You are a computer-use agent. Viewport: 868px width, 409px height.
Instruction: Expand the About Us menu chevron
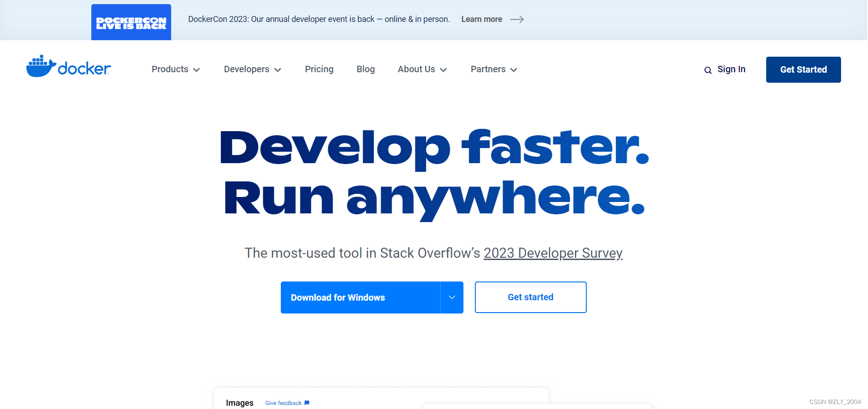pyautogui.click(x=443, y=70)
